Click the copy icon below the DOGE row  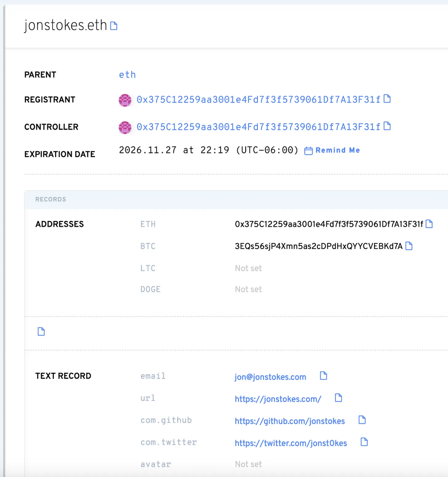click(x=41, y=331)
